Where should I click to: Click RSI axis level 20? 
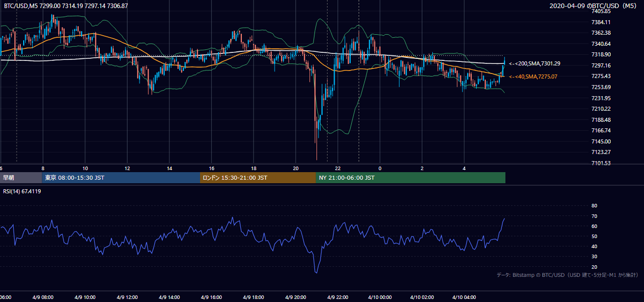[594, 267]
